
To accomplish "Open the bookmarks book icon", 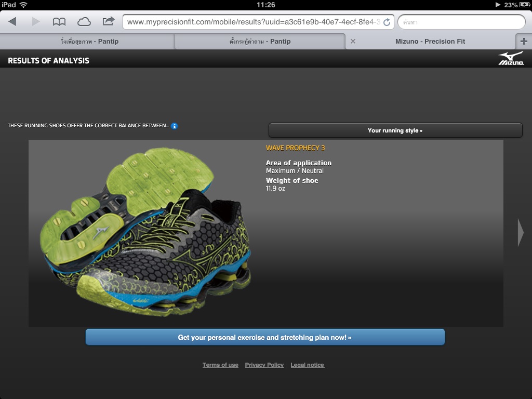I will (x=59, y=22).
